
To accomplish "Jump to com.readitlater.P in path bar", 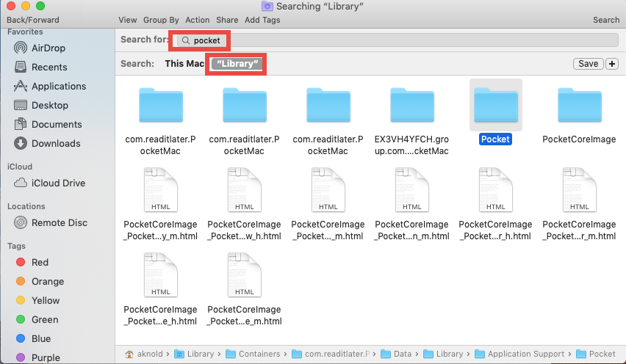I will tap(331, 354).
